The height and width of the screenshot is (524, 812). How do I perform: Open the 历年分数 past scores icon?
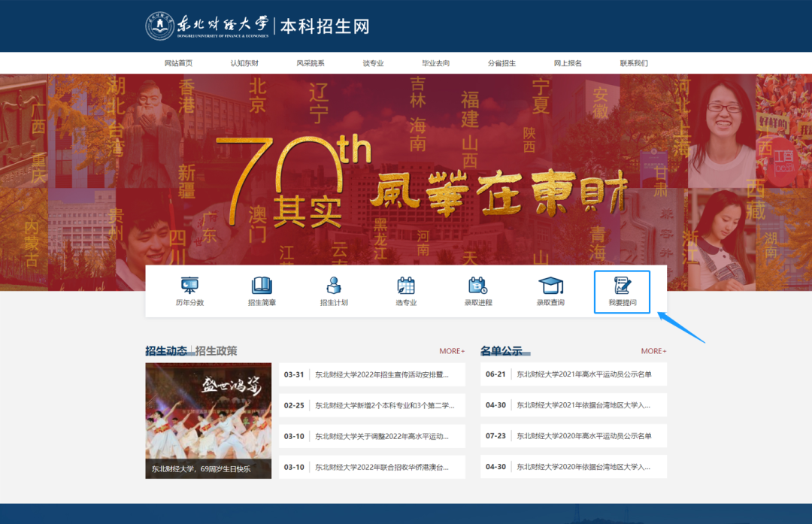point(189,292)
